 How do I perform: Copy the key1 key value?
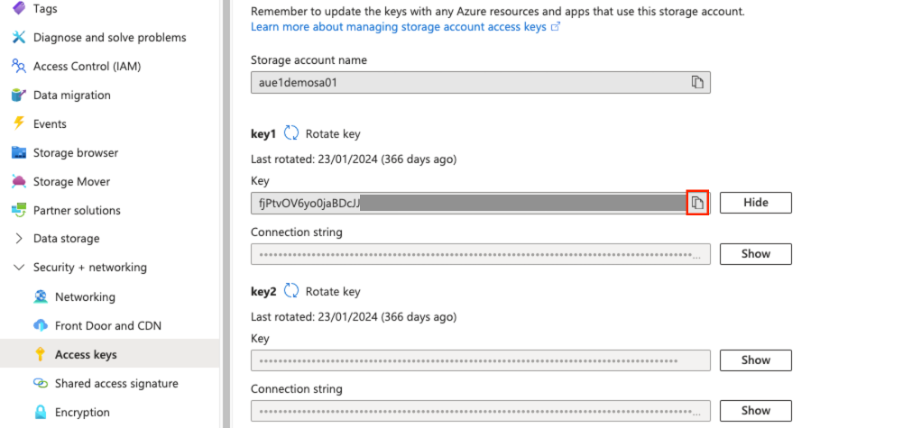coord(698,203)
